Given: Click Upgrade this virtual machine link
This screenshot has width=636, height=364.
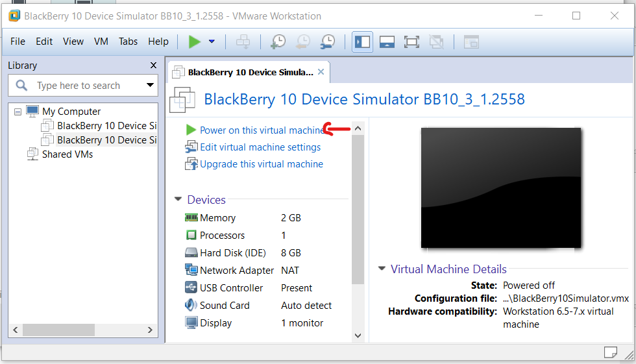Looking at the screenshot, I should [x=262, y=164].
